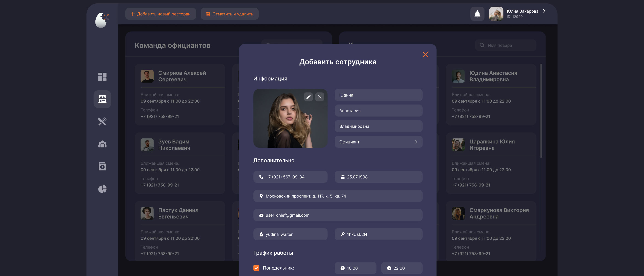Open the fork and knife menu icon
644x276 pixels.
(102, 121)
